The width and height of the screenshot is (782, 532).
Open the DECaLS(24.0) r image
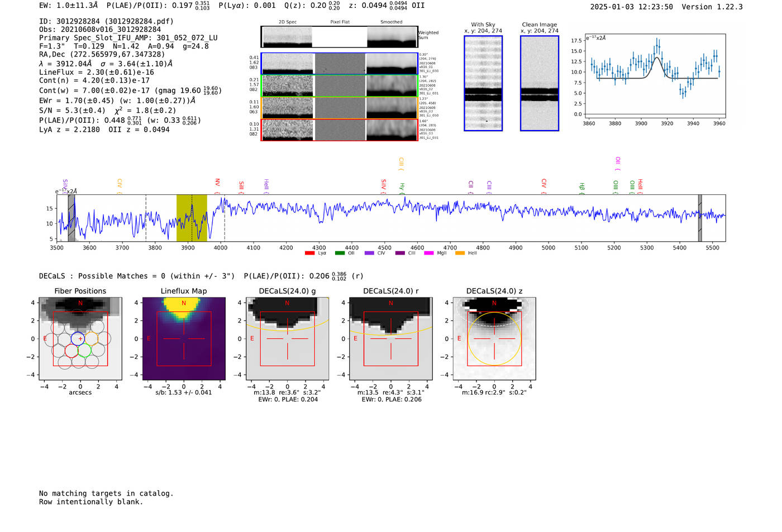(x=391, y=339)
